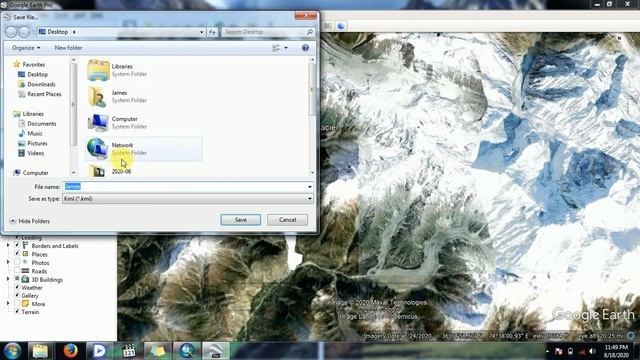
Task: Expand the More layer tree
Action: [8, 304]
